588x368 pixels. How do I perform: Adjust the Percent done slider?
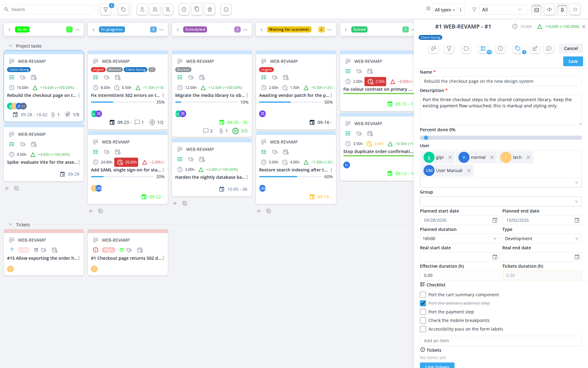pyautogui.click(x=501, y=138)
